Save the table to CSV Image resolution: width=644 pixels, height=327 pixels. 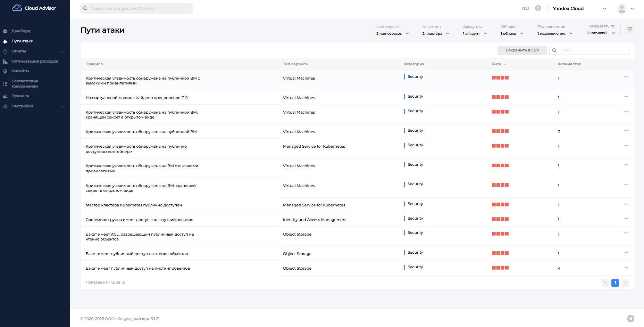pos(522,50)
